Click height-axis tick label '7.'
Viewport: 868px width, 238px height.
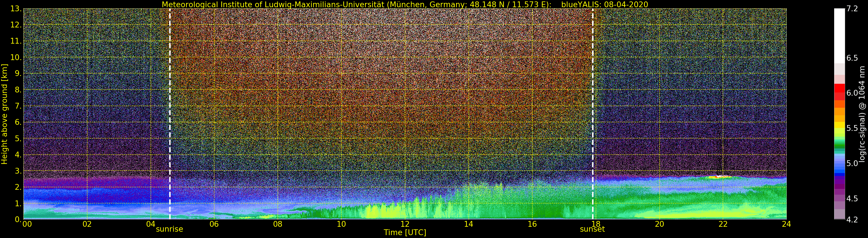click(18, 106)
